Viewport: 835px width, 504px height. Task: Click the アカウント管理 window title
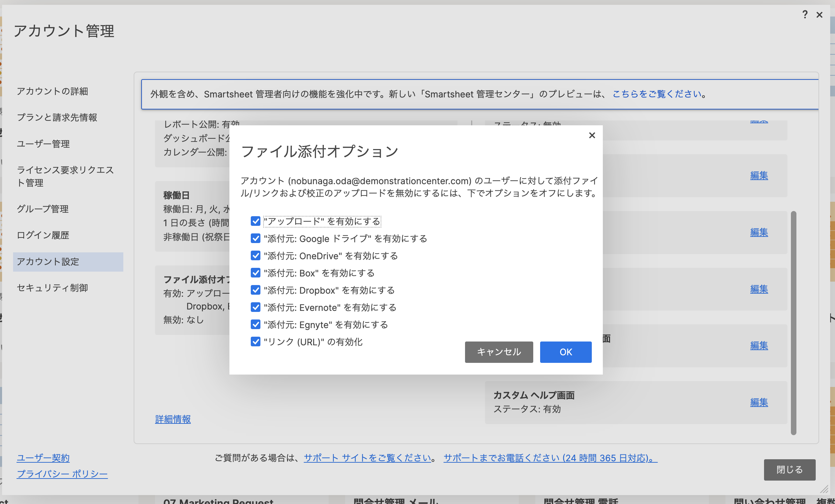coord(64,31)
